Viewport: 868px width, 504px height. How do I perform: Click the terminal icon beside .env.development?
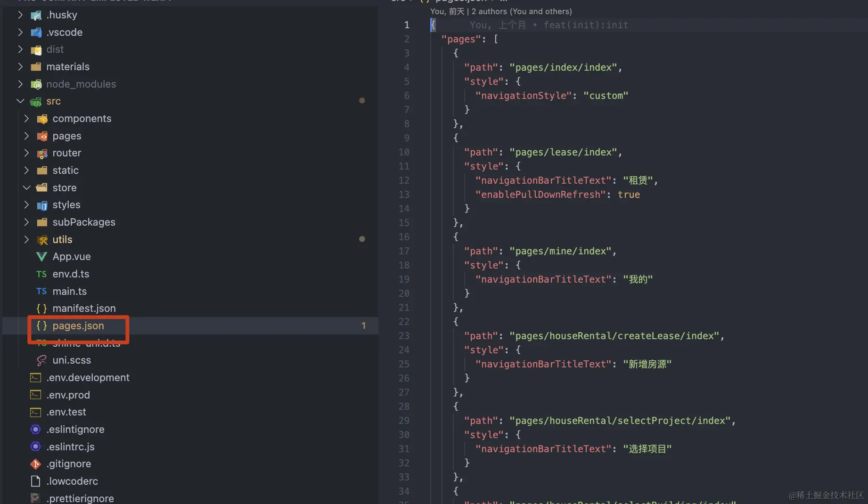[x=35, y=378]
